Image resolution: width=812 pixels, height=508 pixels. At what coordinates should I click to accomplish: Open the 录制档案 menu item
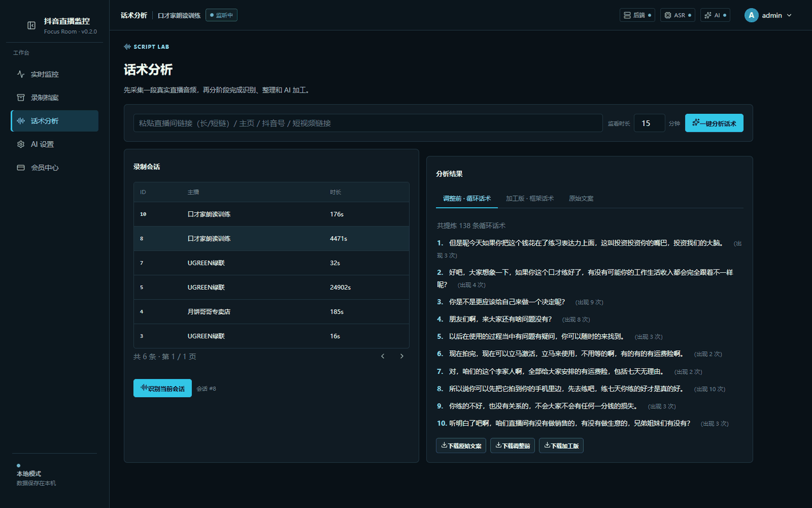(55, 98)
